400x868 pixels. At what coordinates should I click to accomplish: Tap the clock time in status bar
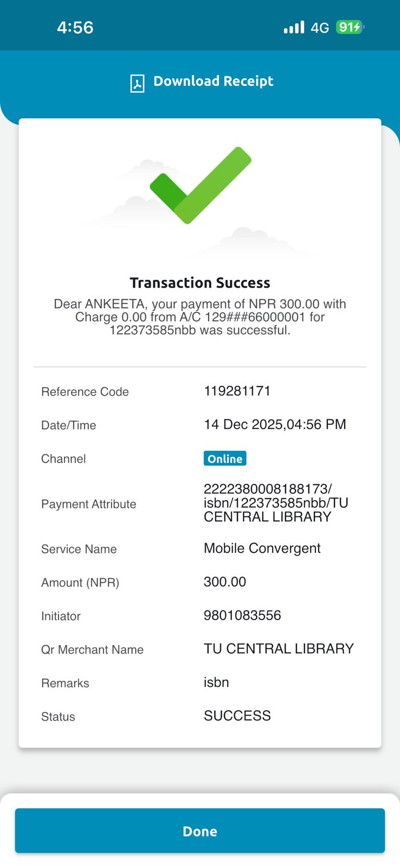pos(75,27)
